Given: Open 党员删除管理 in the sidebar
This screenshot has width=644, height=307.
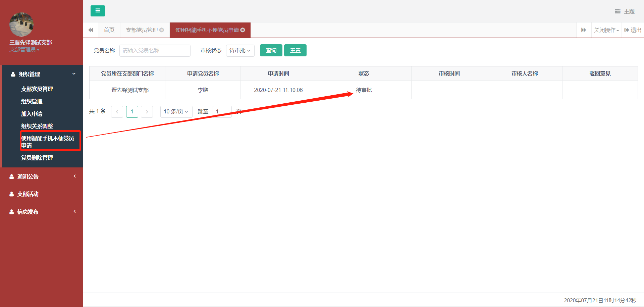Looking at the screenshot, I should (37, 158).
